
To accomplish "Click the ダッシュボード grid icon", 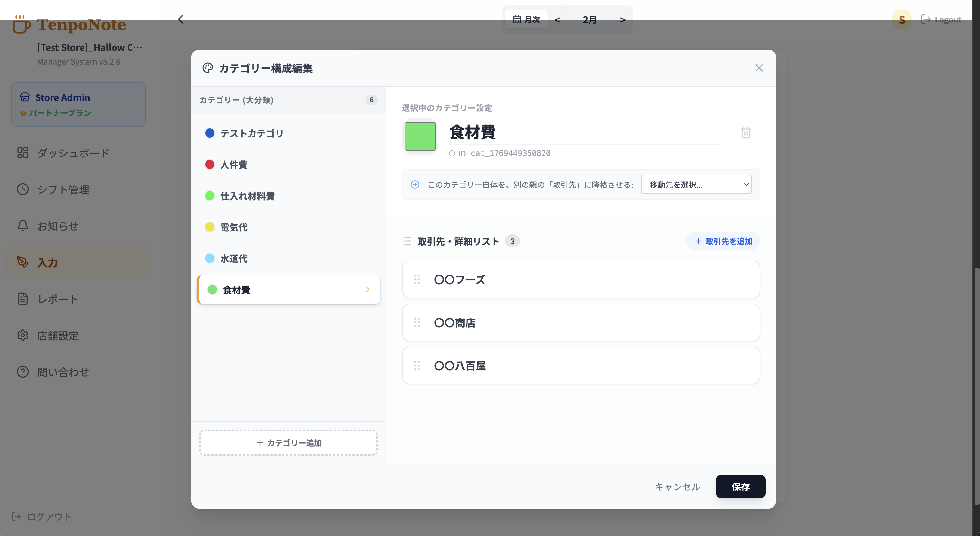I will pyautogui.click(x=23, y=153).
